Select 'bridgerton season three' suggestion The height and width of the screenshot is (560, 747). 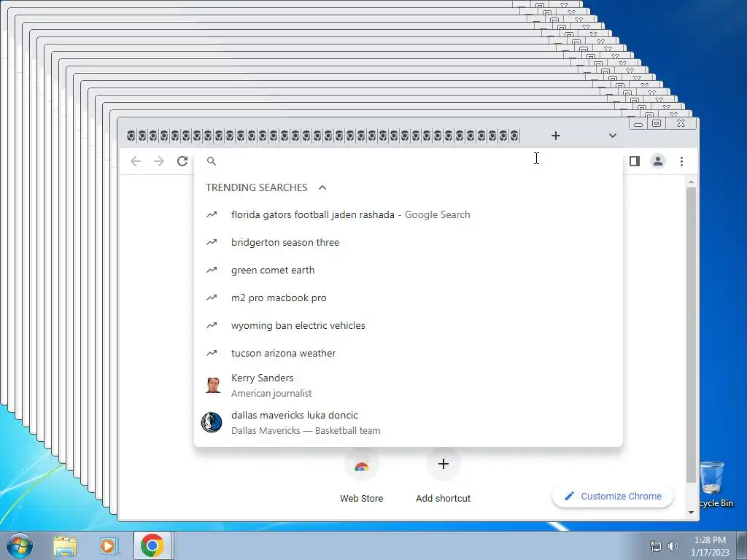[x=409, y=242]
